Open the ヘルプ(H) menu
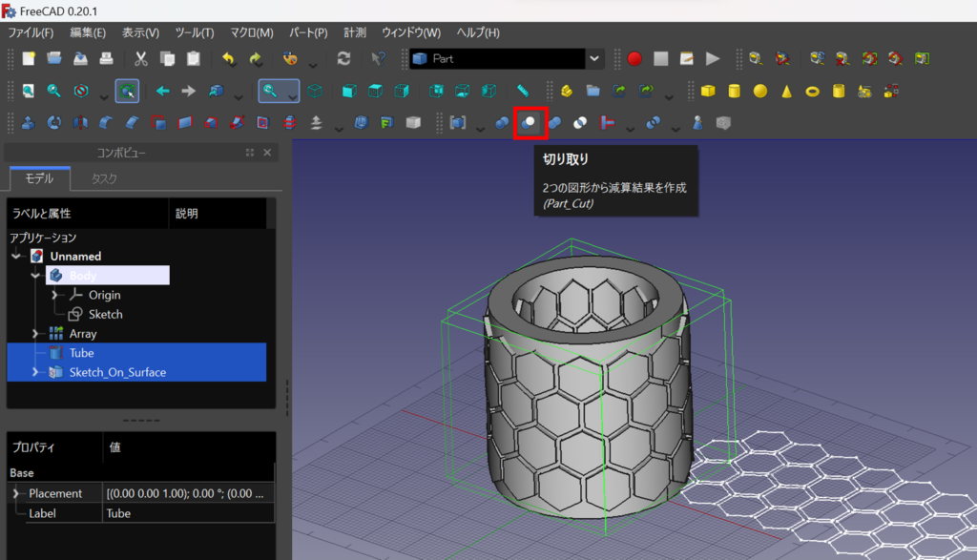This screenshot has height=560, width=977. tap(478, 32)
